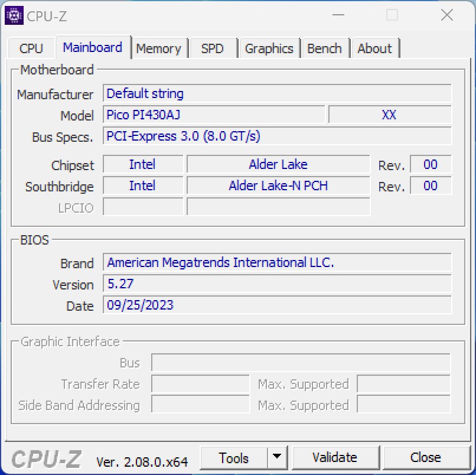Click the Chipset name 'Alder Lake'
Viewport: 476px width, 475px height.
click(278, 164)
